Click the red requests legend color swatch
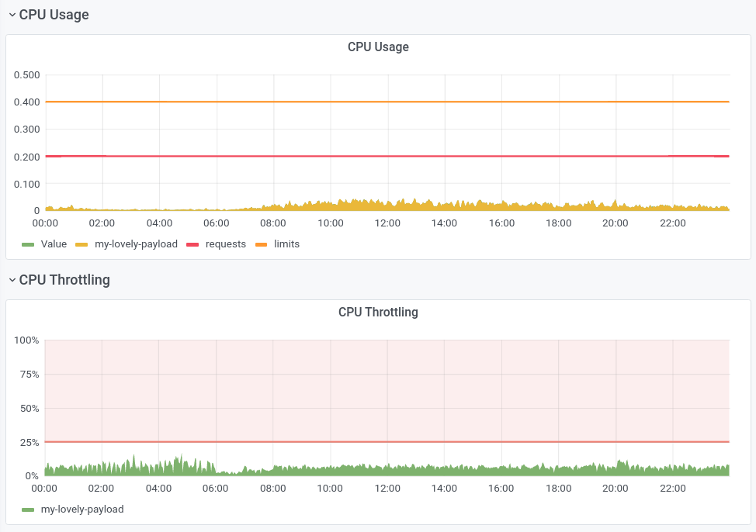Screen dimensions: 756x532 tap(193, 244)
